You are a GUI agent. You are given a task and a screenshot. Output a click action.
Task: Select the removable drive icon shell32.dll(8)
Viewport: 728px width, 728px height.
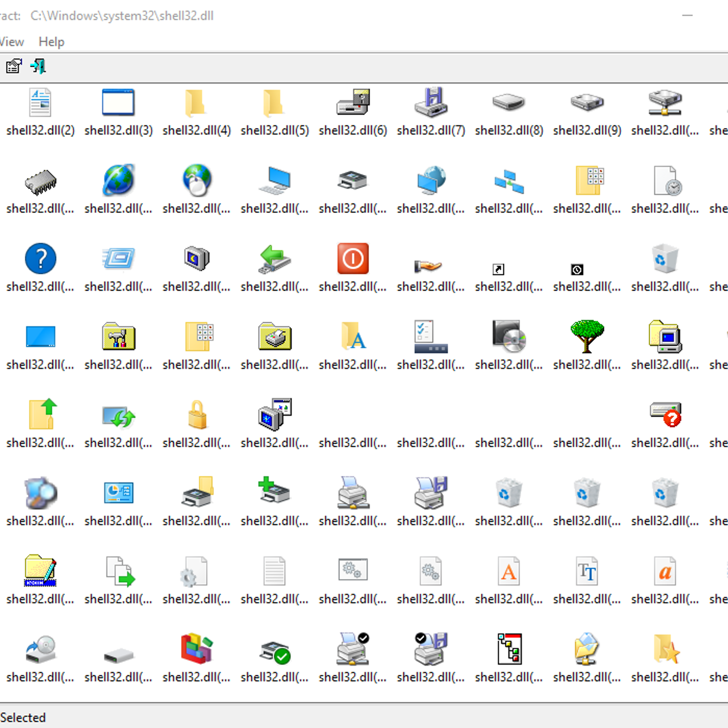tap(509, 102)
